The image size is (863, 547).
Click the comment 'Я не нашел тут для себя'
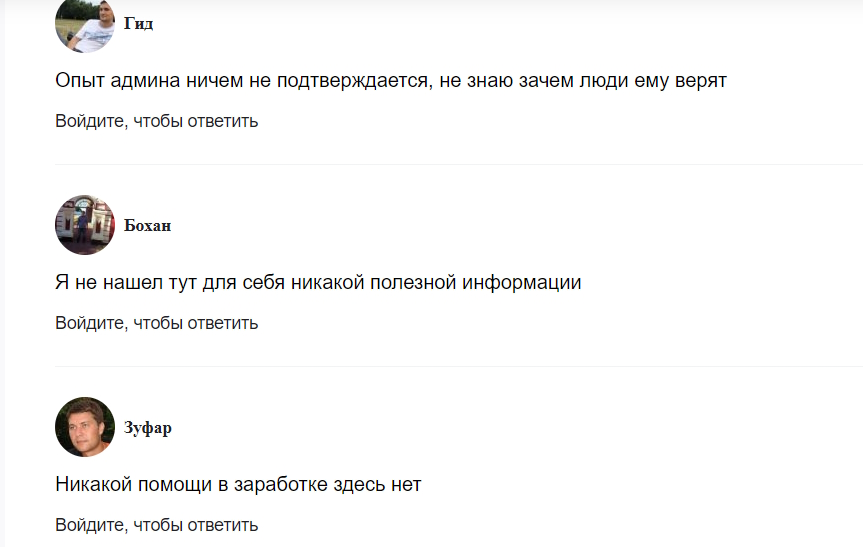click(318, 282)
